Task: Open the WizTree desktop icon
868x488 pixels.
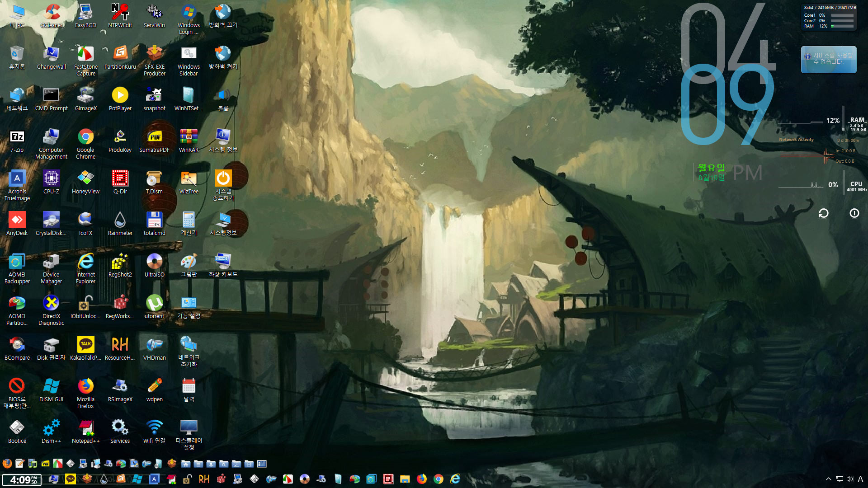Action: 189,182
